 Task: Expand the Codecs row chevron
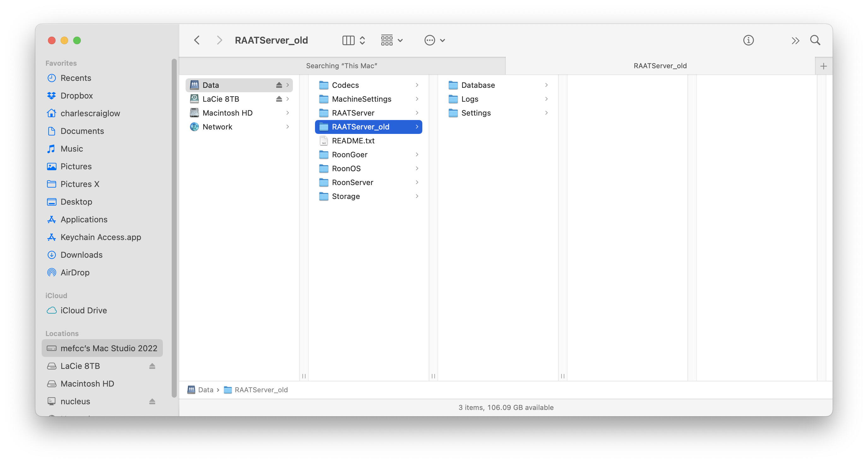point(417,85)
